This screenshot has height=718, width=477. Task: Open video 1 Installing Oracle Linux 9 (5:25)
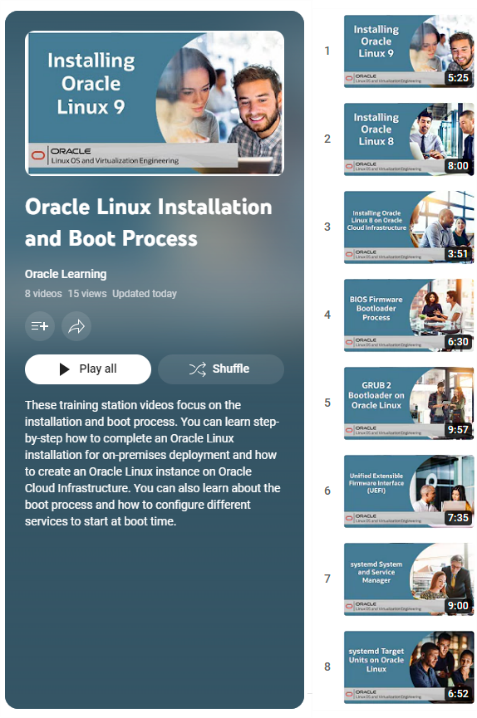point(409,51)
